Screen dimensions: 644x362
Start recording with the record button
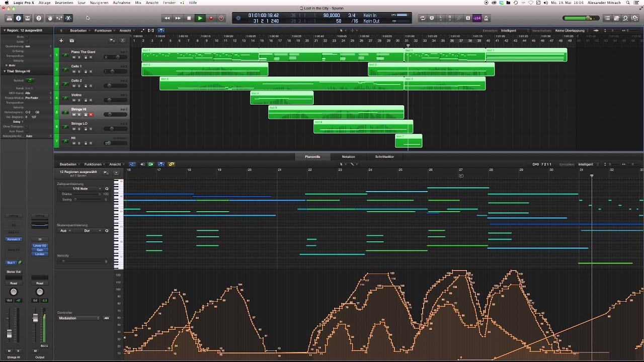pyautogui.click(x=211, y=18)
